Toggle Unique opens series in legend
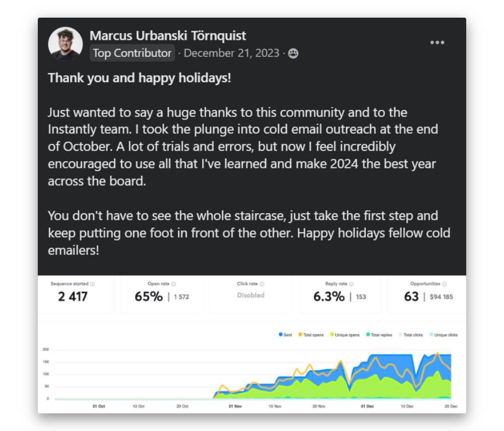The height and width of the screenshot is (431, 504). (x=345, y=335)
